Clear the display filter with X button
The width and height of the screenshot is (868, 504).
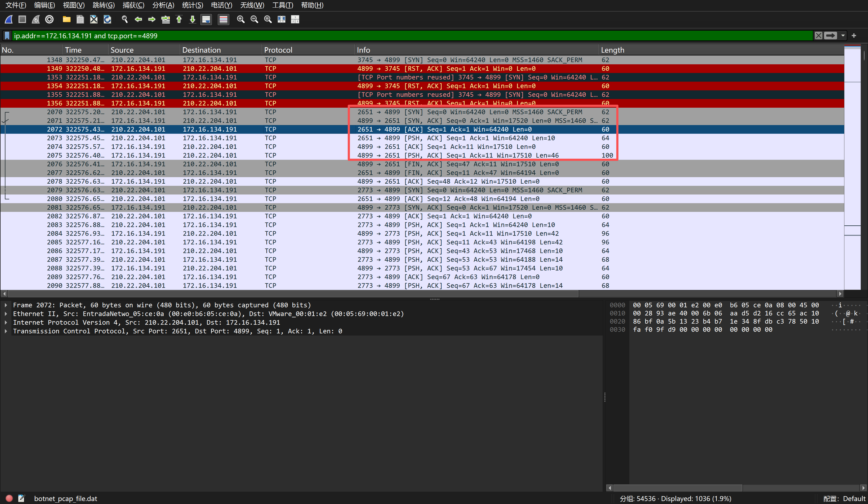(818, 36)
